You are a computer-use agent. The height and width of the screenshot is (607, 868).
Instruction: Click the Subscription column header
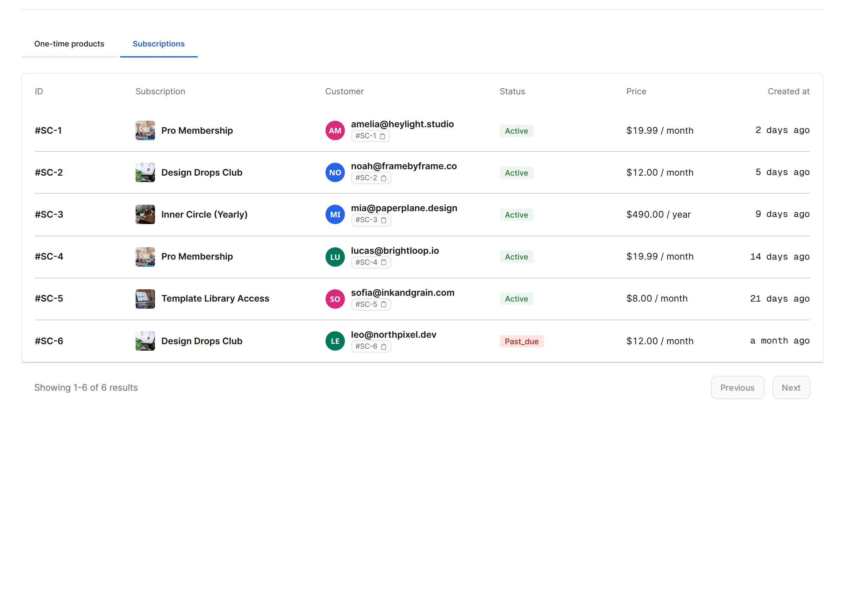point(160,91)
